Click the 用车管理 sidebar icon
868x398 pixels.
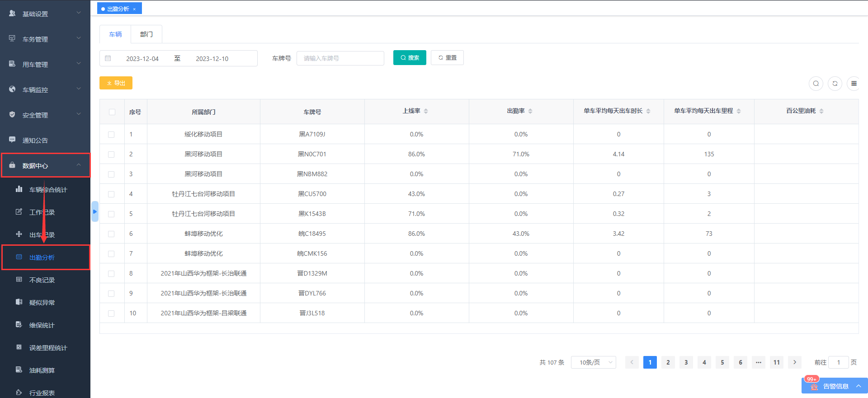tap(12, 64)
